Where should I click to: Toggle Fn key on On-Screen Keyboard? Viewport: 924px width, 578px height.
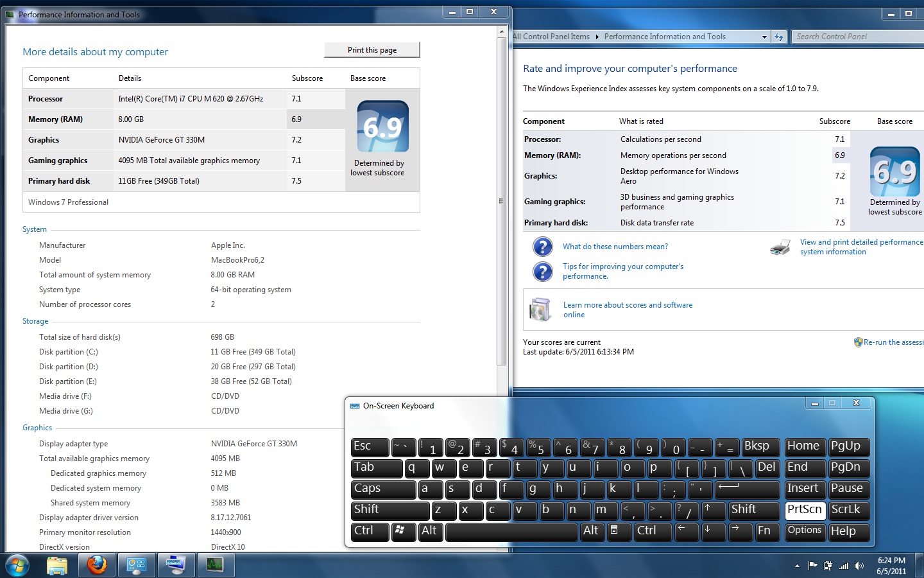pos(767,531)
